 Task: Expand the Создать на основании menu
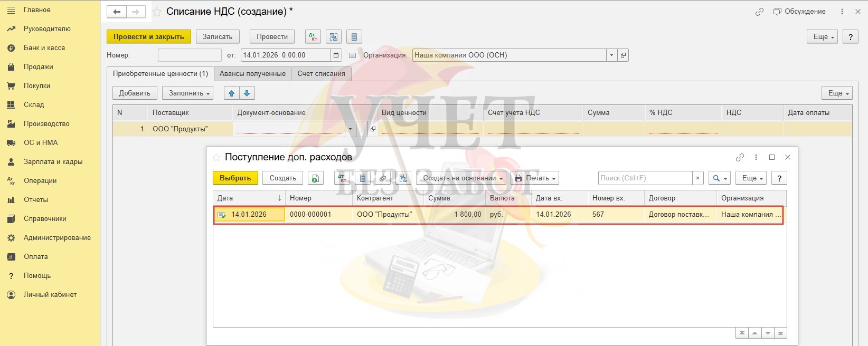(461, 178)
